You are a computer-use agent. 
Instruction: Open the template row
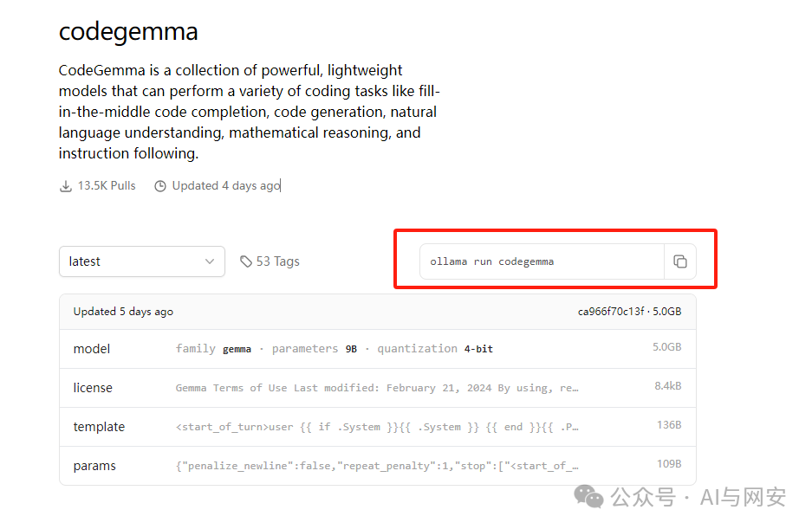pyautogui.click(x=378, y=427)
